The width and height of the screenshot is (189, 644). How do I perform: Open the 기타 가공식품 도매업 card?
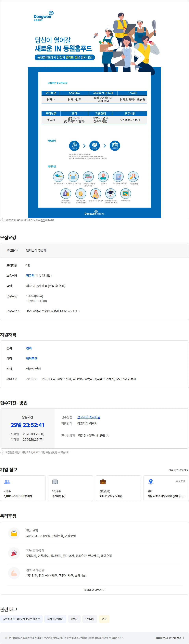click(x=118, y=488)
